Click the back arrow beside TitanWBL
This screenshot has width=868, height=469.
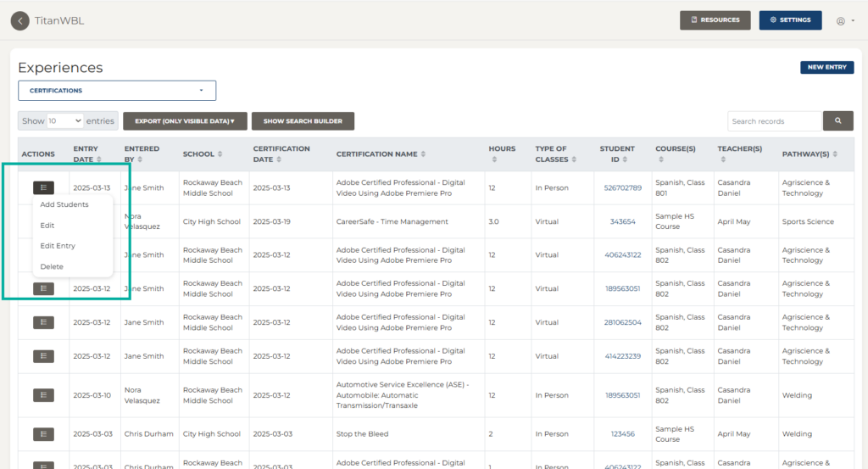pos(20,21)
